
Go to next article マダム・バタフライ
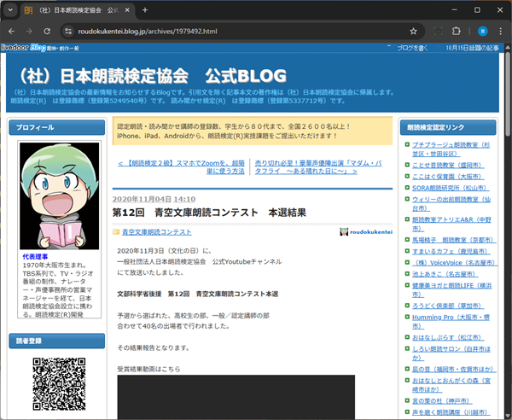click(304, 166)
